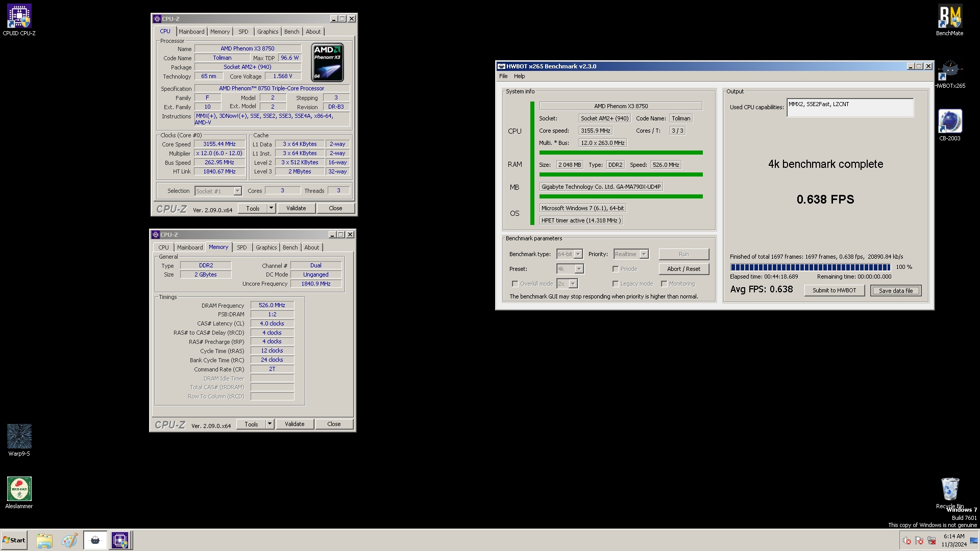Screen dimensions: 980x551
Task: Click the Run button
Action: coord(684,254)
